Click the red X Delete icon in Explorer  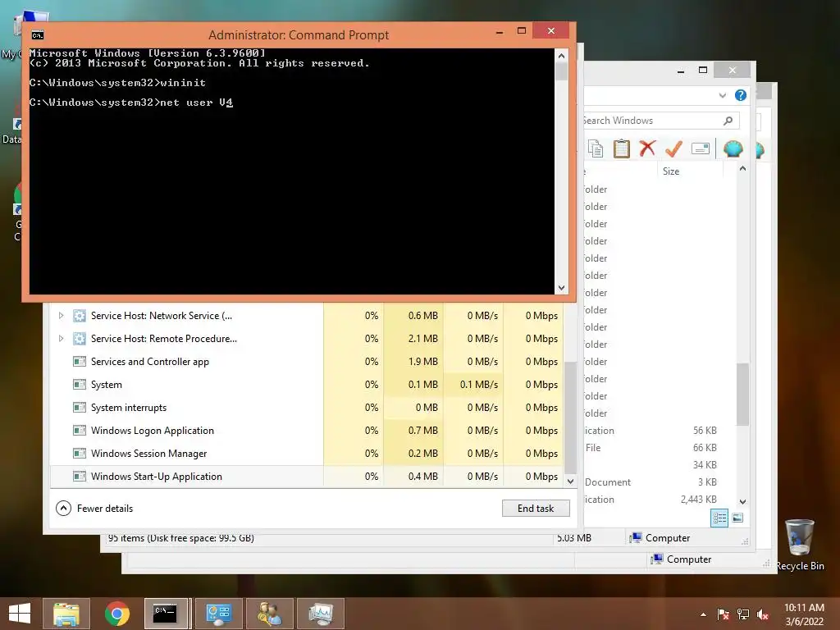click(647, 148)
